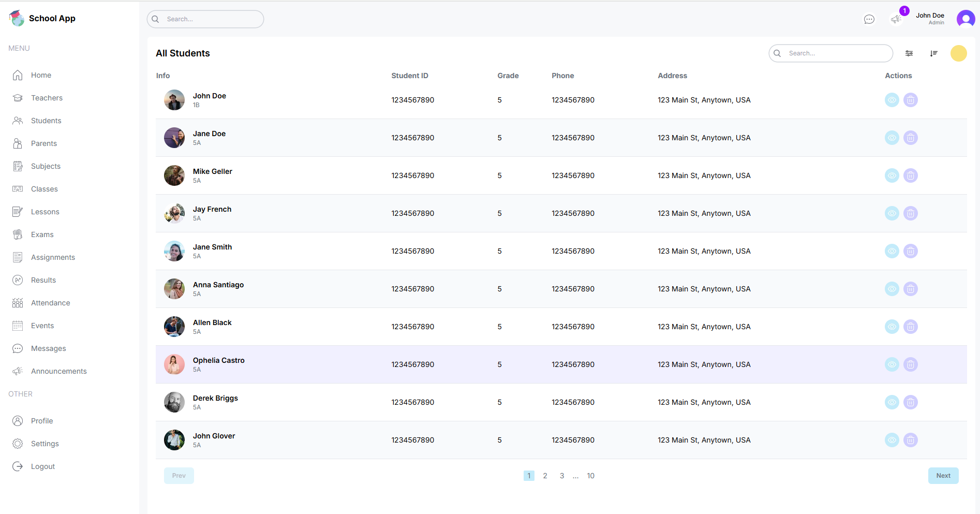Click the filter icon above students table
Viewport: 980px width, 514px height.
pos(909,53)
